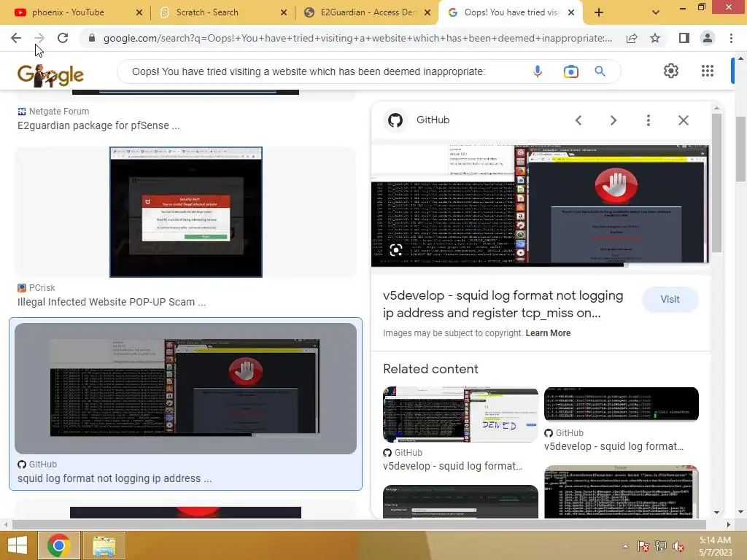
Task: Show the previous image in the preview panel
Action: pos(578,120)
